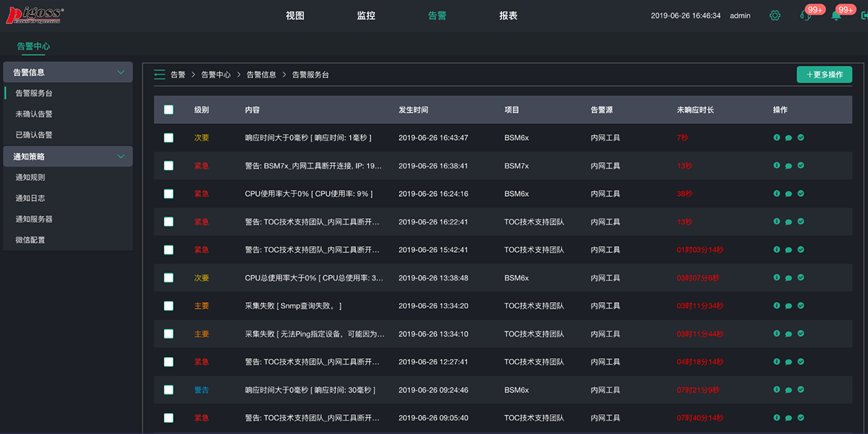Screen dimensions: 868x434
Task: Click the confirm checkmark icon on the CPU alert row
Action: pos(800,193)
